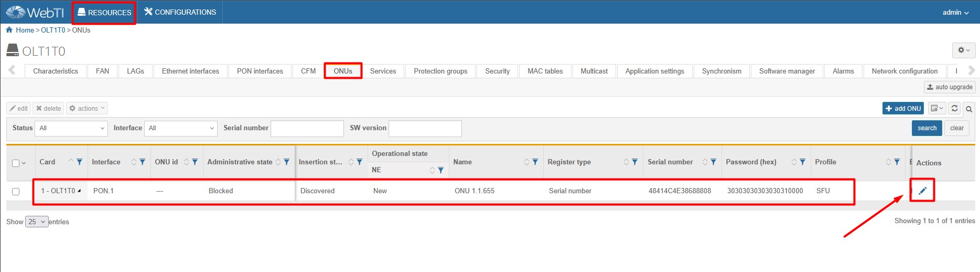The width and height of the screenshot is (980, 272).
Task: Open the CONFIGURATIONS menu
Action: (180, 12)
